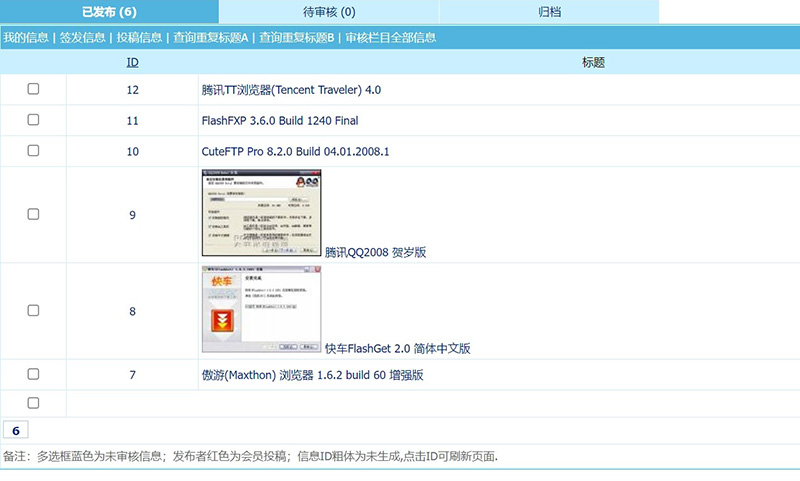Open the 待审核 (0) tab
The height and width of the screenshot is (481, 800).
[x=329, y=12]
